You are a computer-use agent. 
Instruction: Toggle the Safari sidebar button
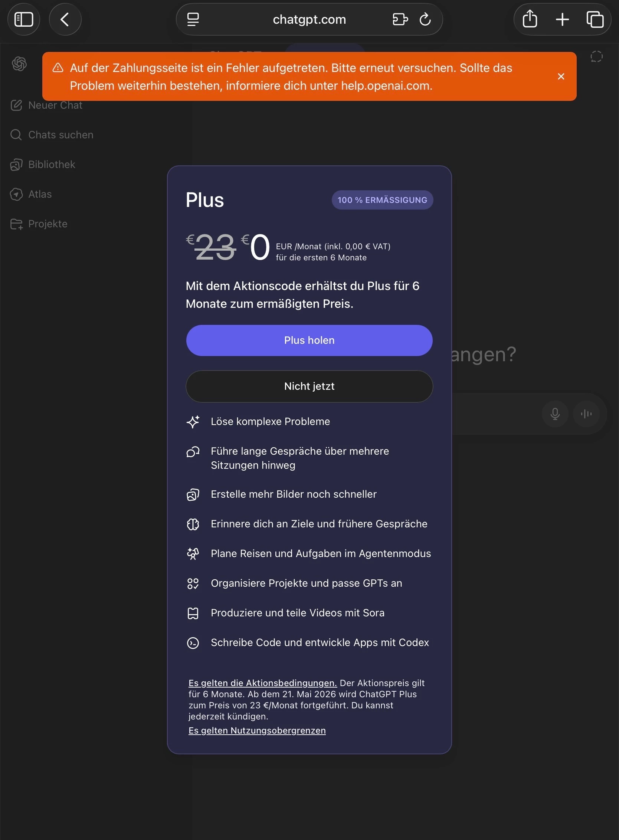[x=24, y=20]
